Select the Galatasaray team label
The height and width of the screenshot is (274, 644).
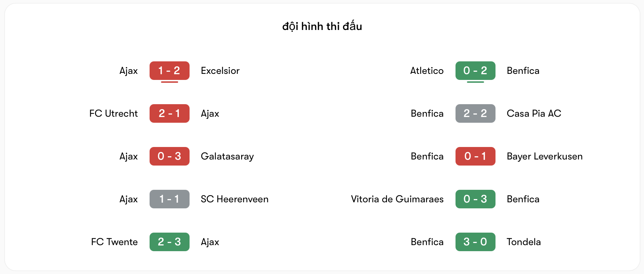(x=227, y=156)
